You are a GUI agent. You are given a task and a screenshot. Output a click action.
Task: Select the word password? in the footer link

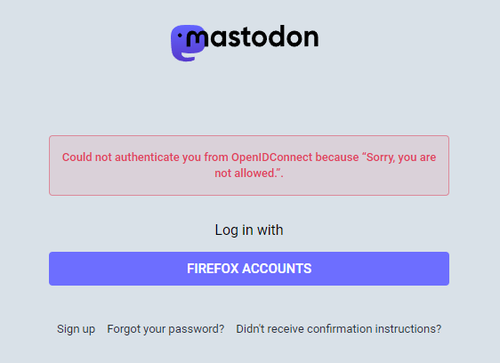coord(196,329)
